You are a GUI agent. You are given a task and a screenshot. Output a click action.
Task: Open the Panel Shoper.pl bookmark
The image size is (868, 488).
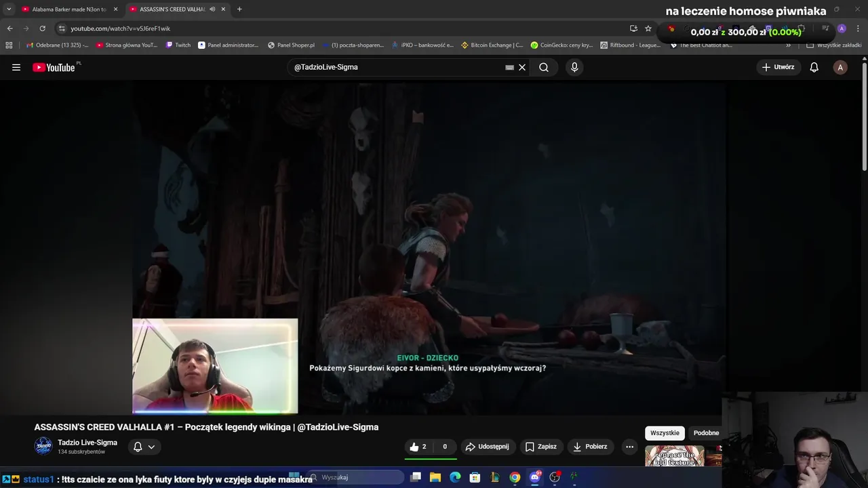292,45
